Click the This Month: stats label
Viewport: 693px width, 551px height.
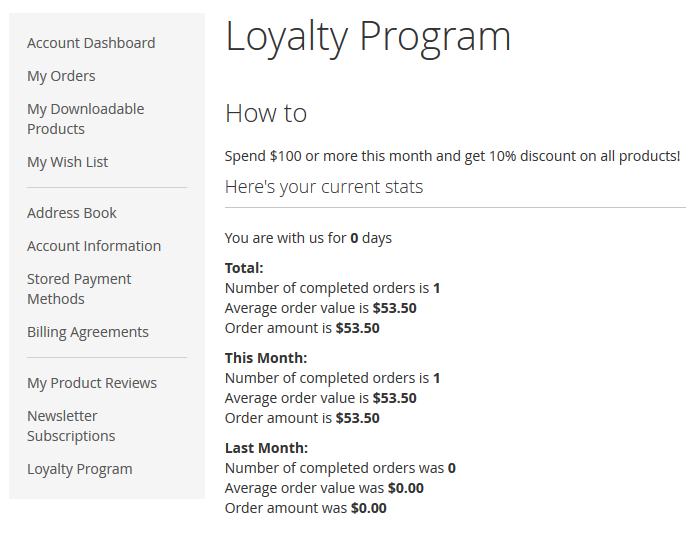click(x=266, y=358)
